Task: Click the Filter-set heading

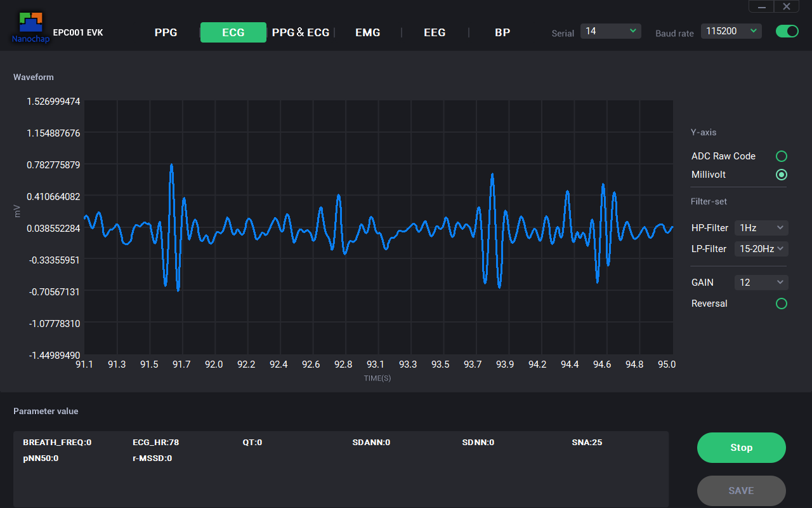Action: [x=709, y=202]
